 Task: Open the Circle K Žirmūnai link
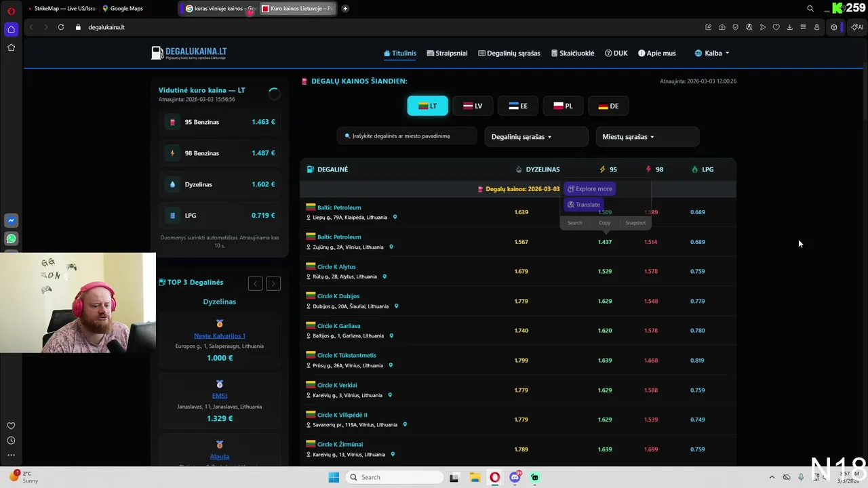[x=340, y=445]
